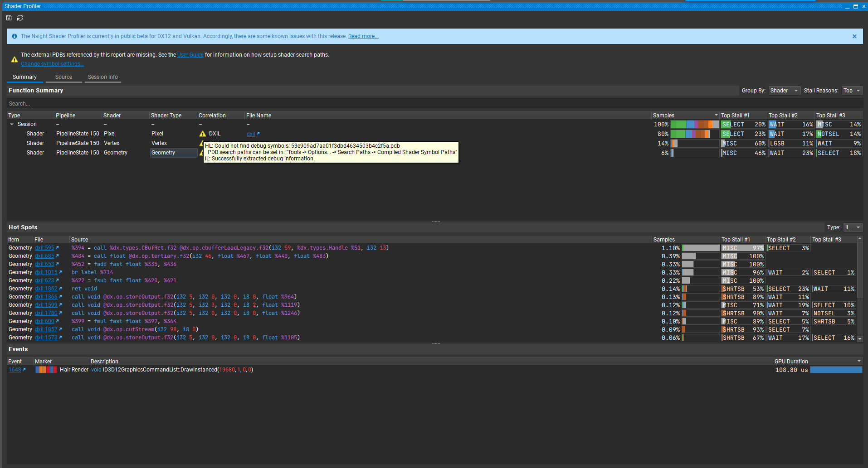Maximize the Shader Profiler panel
The image size is (868, 468).
pyautogui.click(x=856, y=6)
